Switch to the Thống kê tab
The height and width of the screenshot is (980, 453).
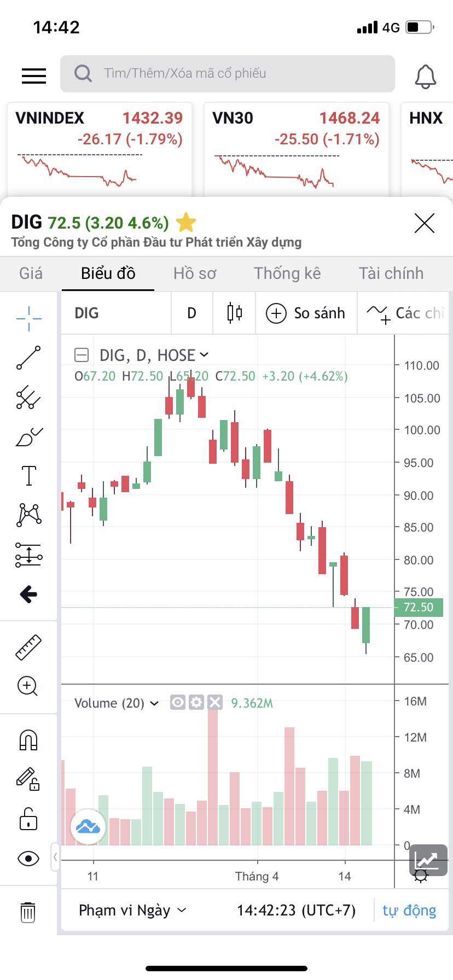coord(287,273)
